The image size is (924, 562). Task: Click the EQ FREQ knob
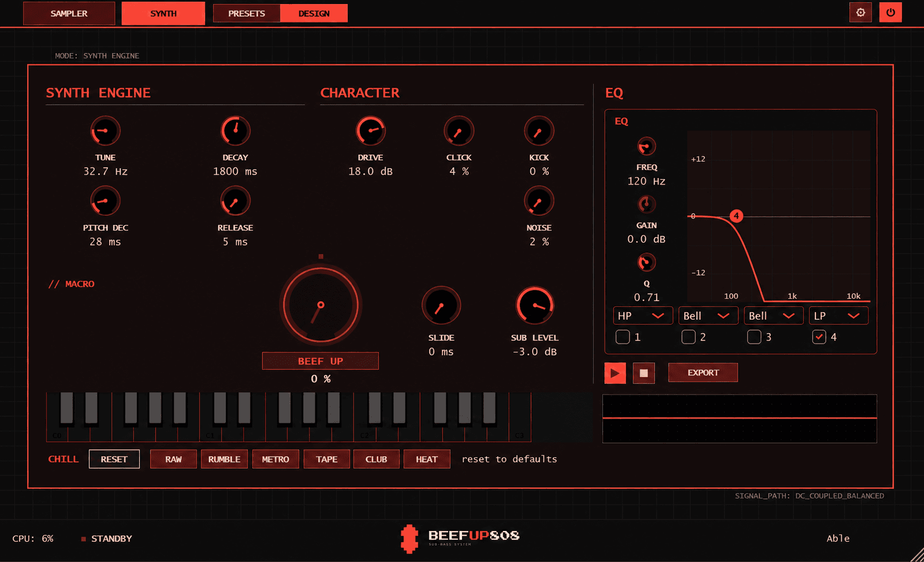coord(646,147)
